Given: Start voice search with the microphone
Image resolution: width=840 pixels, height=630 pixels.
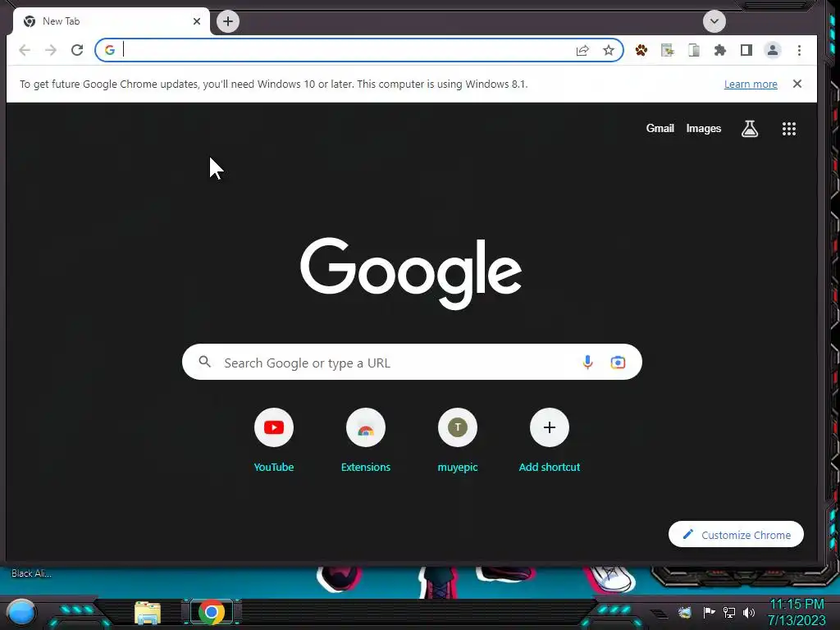Looking at the screenshot, I should pyautogui.click(x=587, y=362).
